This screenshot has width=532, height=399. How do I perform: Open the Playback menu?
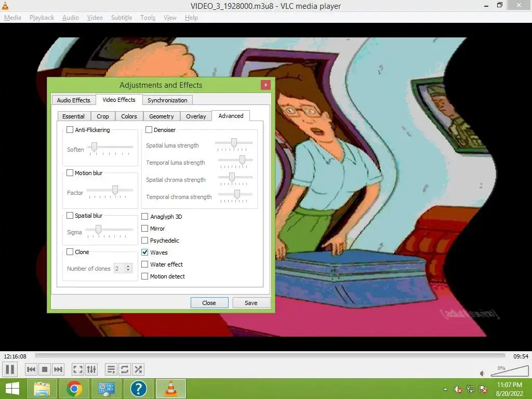[x=42, y=17]
